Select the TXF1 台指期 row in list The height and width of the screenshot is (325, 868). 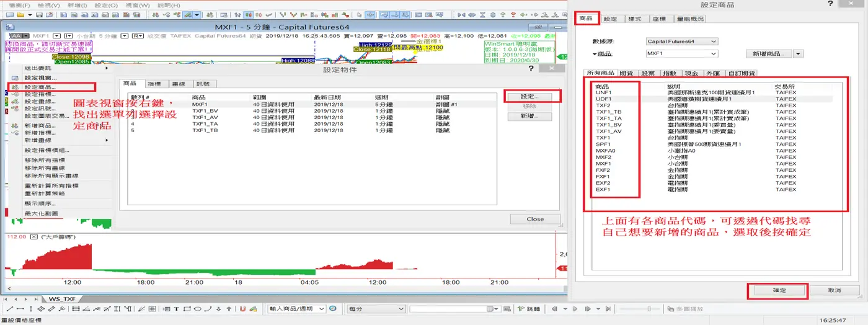click(x=712, y=138)
